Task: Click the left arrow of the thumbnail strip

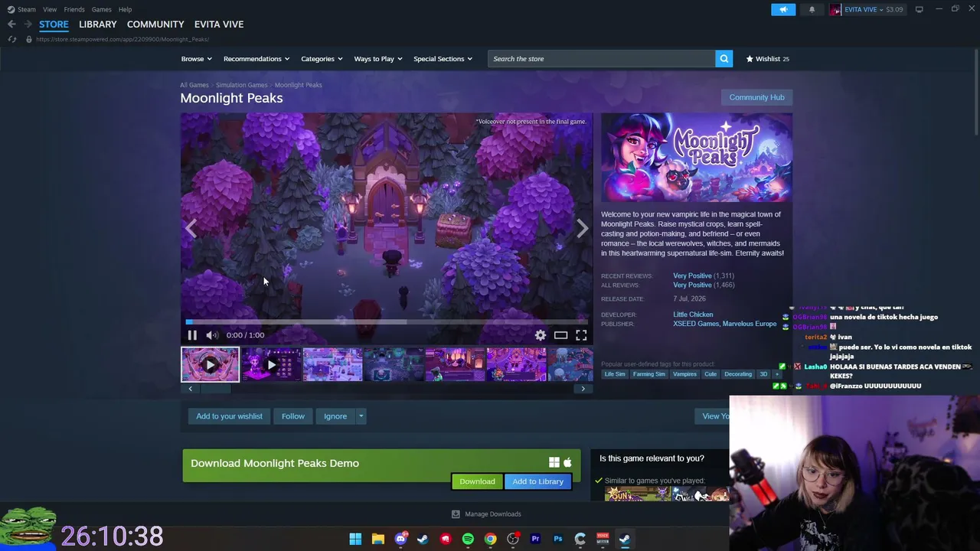Action: click(x=191, y=389)
